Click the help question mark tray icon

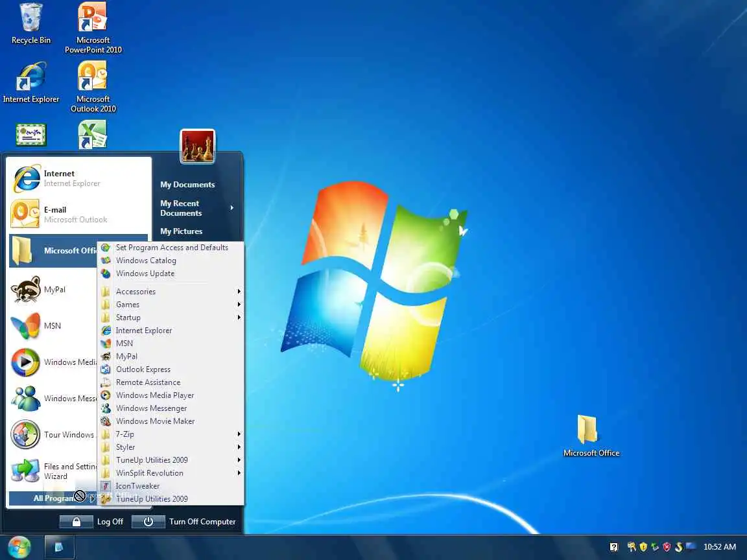click(x=614, y=547)
